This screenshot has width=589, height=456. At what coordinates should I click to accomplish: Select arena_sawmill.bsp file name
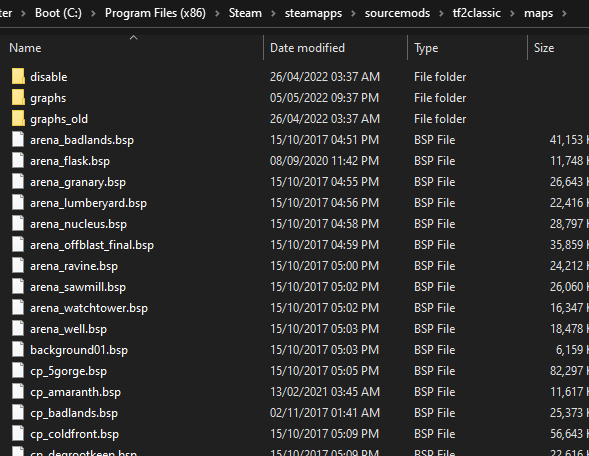tap(78, 287)
